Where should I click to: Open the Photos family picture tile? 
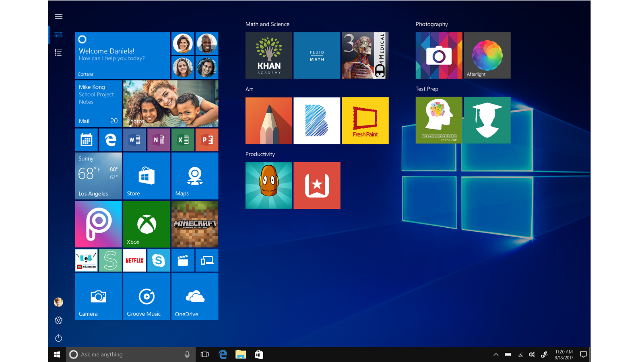(171, 103)
